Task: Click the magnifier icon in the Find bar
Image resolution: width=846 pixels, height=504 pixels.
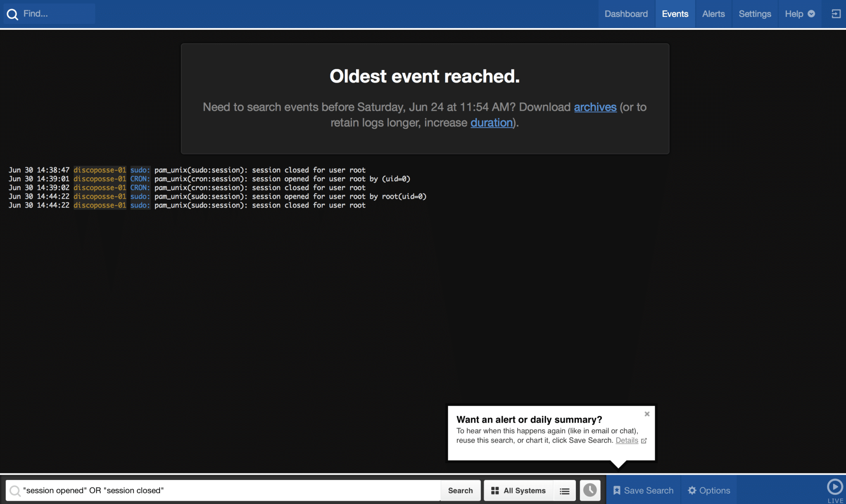Action: pyautogui.click(x=12, y=14)
